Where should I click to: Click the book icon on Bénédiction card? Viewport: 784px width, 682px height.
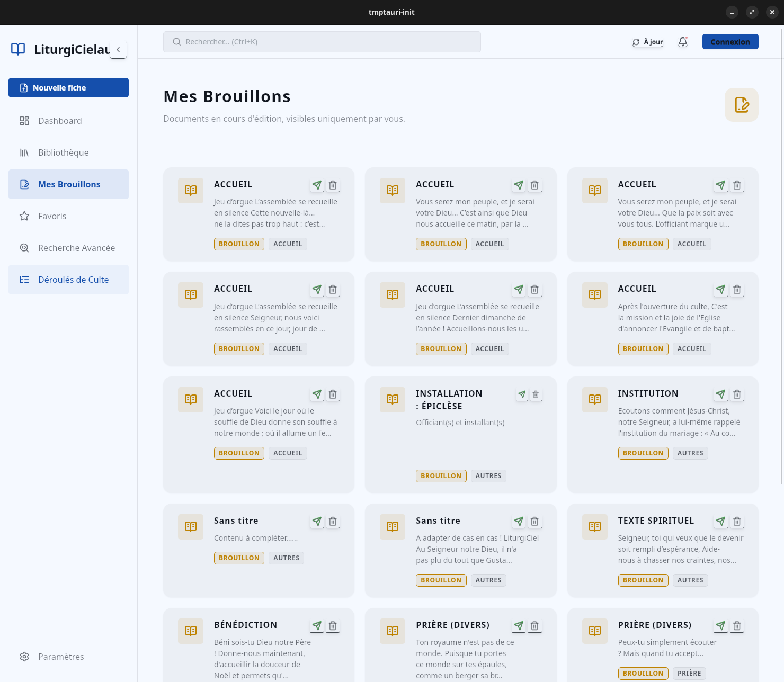coord(191,631)
